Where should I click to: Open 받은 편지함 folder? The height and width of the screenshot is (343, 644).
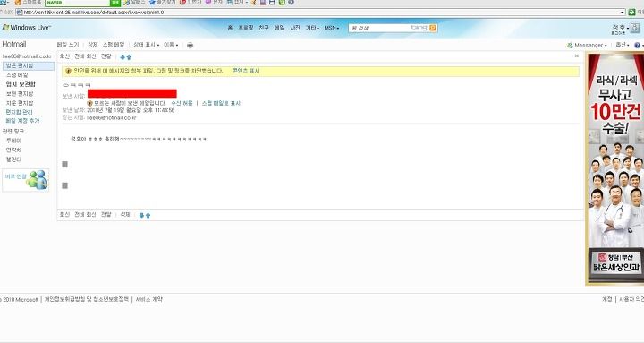[x=29, y=65]
